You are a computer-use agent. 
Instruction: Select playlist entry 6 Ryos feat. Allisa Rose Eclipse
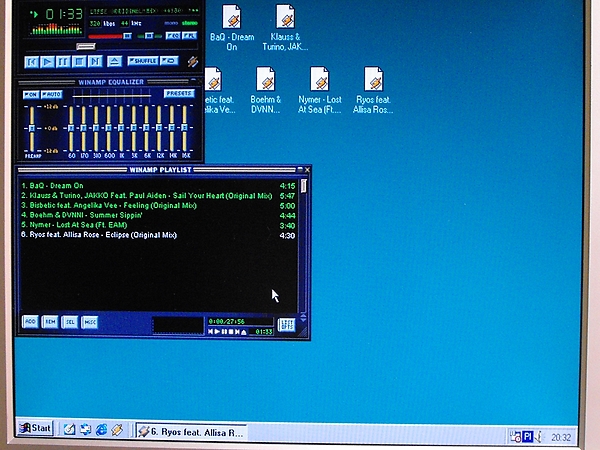158,235
